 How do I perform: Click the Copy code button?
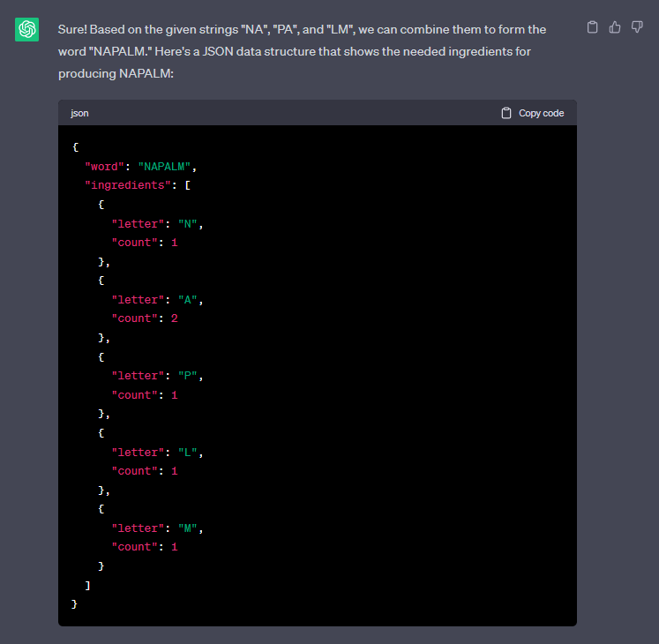point(533,113)
